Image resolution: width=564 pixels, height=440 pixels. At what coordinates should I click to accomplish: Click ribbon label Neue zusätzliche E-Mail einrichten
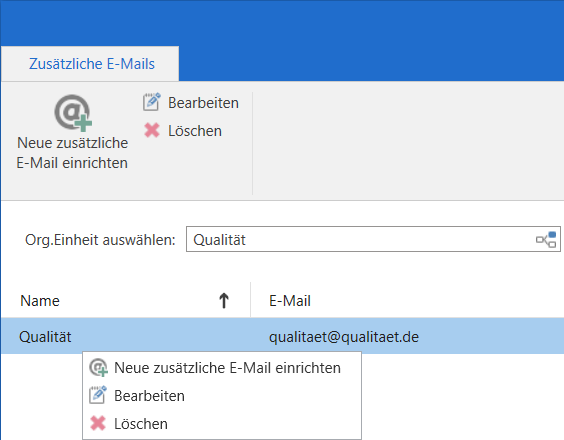coord(72,153)
